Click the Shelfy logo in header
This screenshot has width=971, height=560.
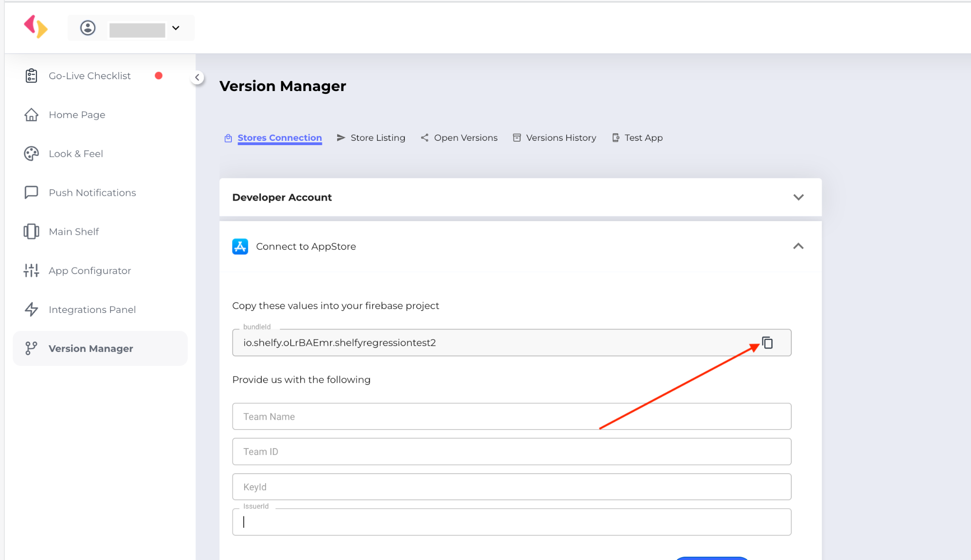point(36,27)
